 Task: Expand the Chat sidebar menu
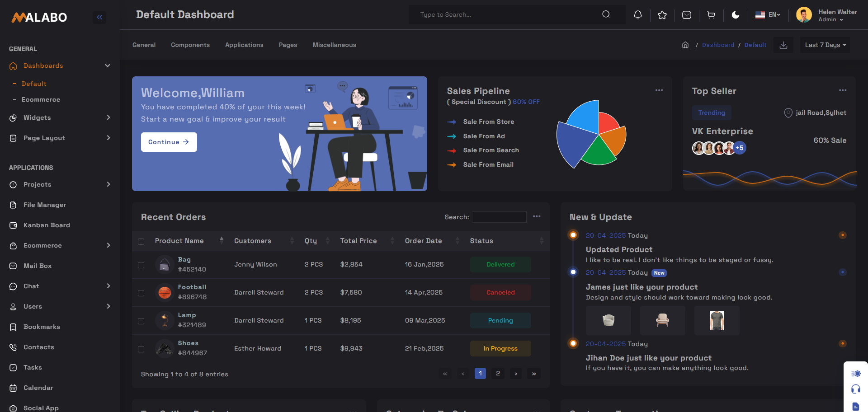click(x=60, y=286)
